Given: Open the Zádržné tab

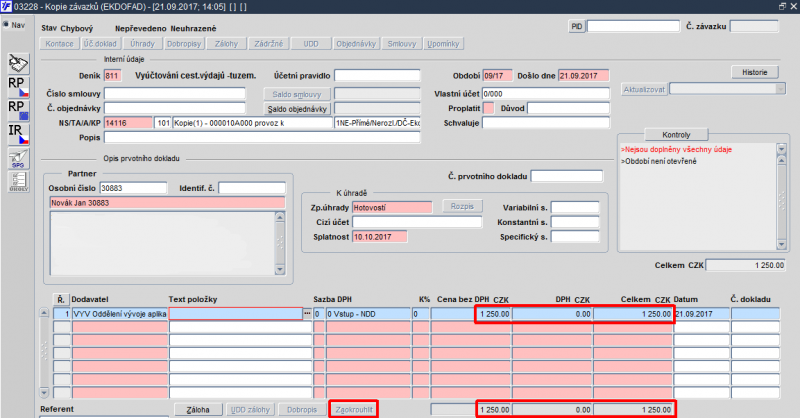Looking at the screenshot, I should [x=268, y=44].
